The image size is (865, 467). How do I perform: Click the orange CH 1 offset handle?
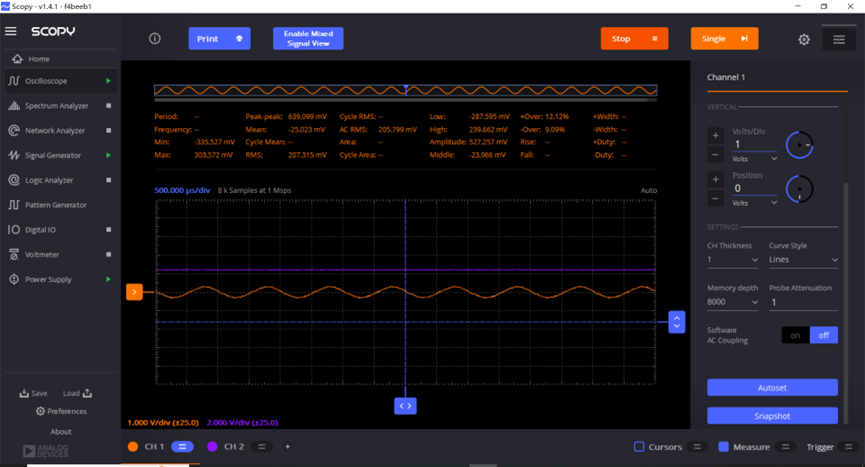[x=134, y=292]
